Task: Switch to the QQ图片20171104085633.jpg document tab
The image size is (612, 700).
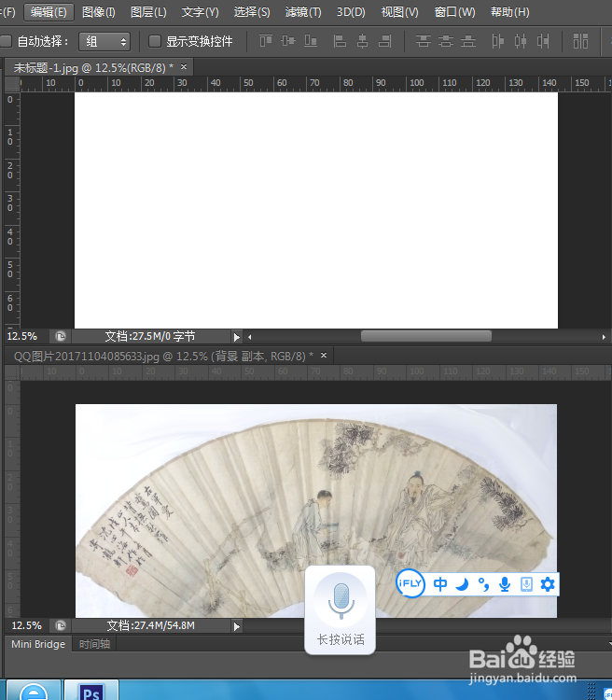Action: [163, 357]
